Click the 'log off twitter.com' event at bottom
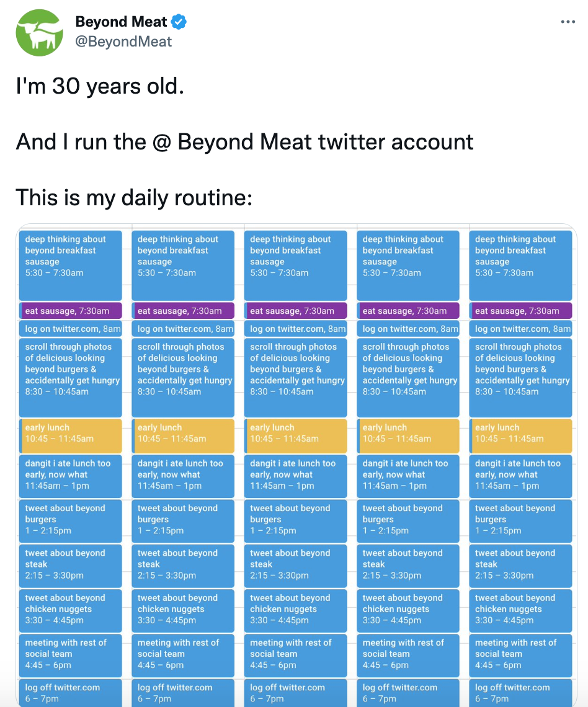Screen dimensions: 588x707 click(x=70, y=693)
